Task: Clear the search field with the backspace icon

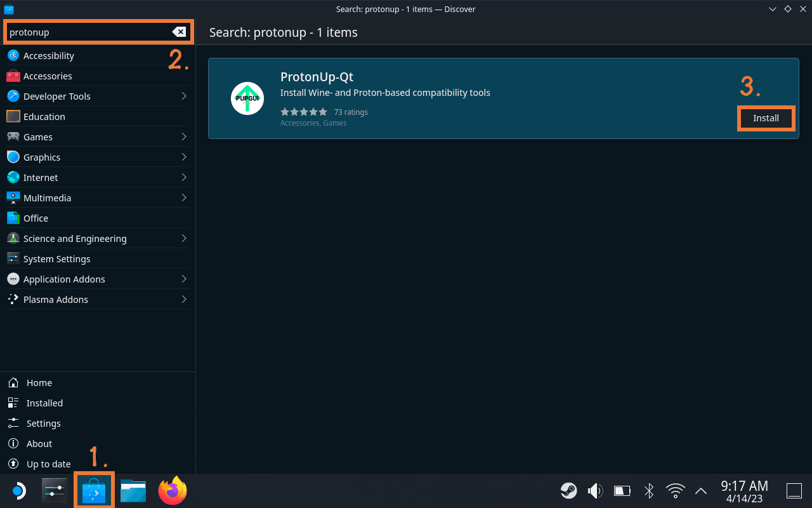Action: (x=179, y=32)
